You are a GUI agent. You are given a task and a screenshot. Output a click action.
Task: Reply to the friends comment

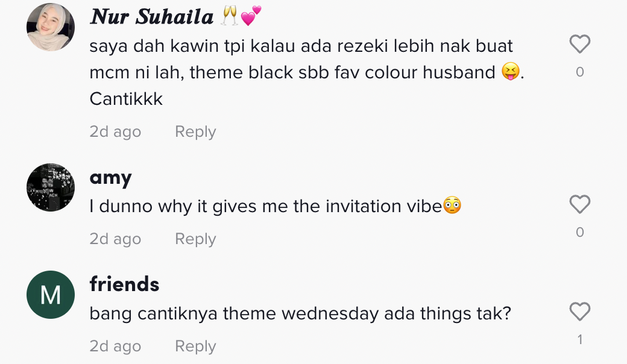click(x=195, y=347)
